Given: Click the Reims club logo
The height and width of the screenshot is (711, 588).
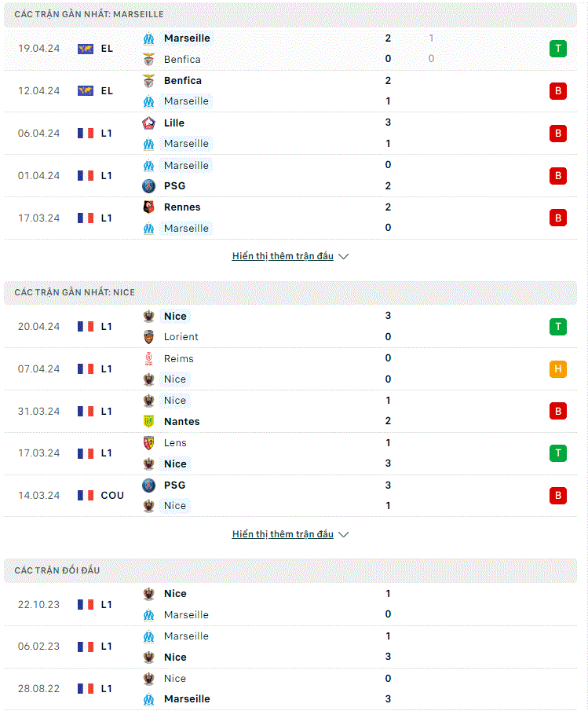Looking at the screenshot, I should 148,359.
